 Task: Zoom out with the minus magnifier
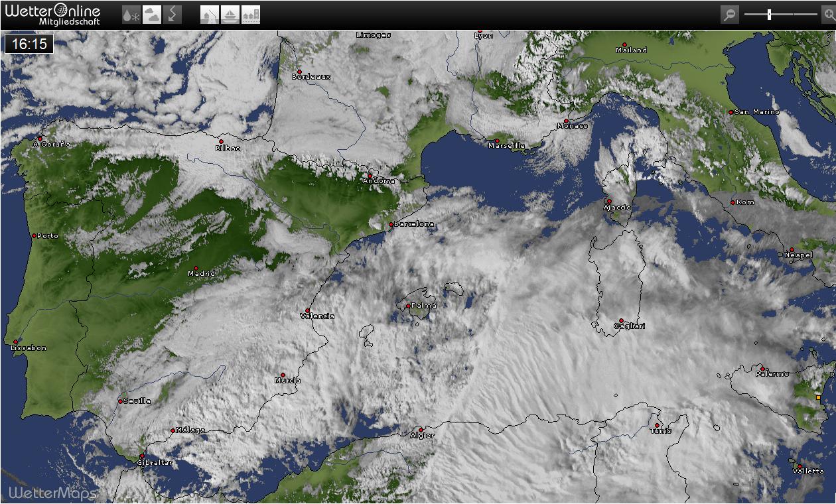pyautogui.click(x=730, y=15)
